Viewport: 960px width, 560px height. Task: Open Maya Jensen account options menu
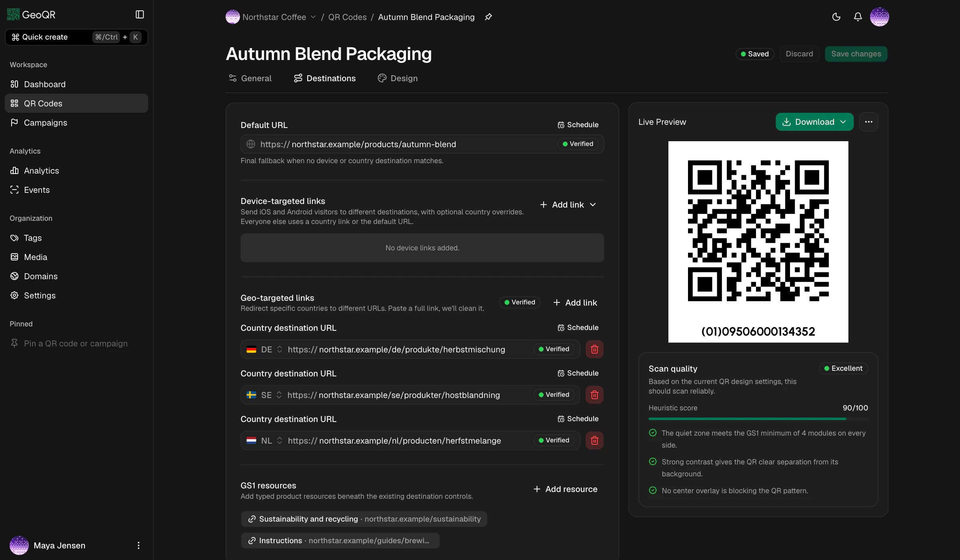(x=138, y=546)
